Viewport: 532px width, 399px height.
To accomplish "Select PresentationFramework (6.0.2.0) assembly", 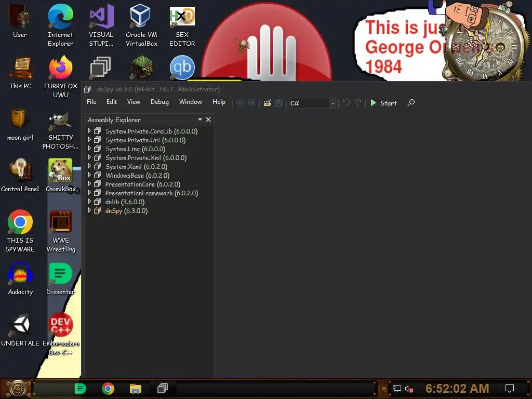I will click(151, 193).
